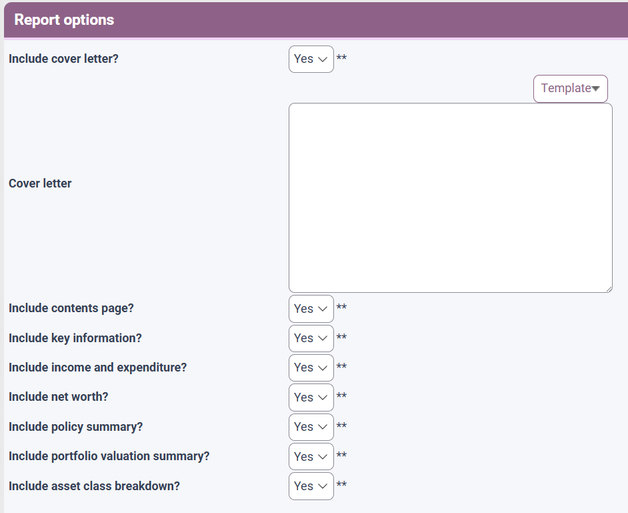Open the 'Include policy summary?' dropdown
Screen dimensions: 628x513
tap(310, 427)
